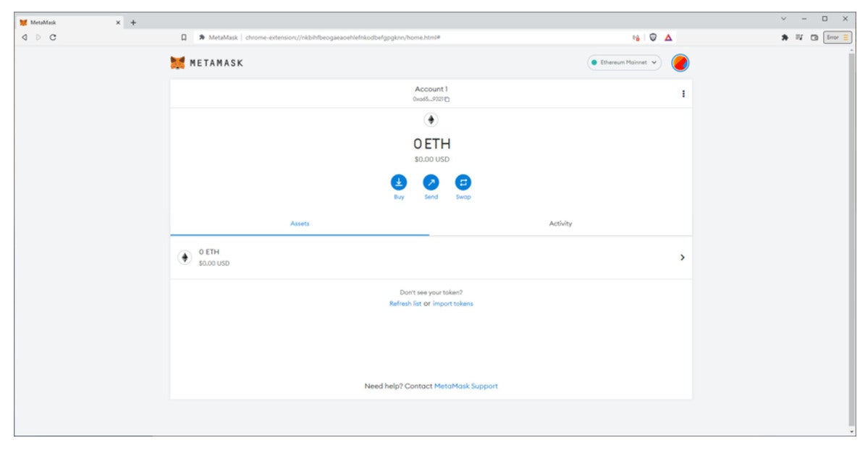This screenshot has width=868, height=456.
Task: Go back with the browser back arrow
Action: [25, 37]
